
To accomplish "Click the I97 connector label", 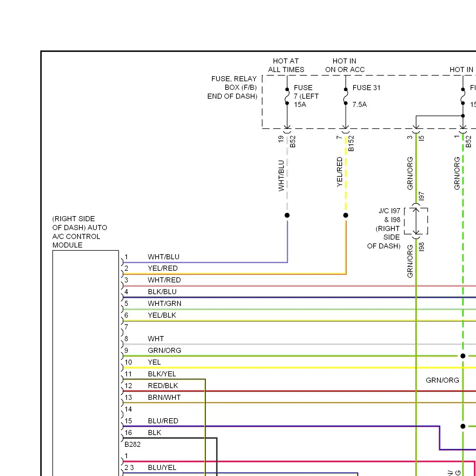I will tap(421, 196).
